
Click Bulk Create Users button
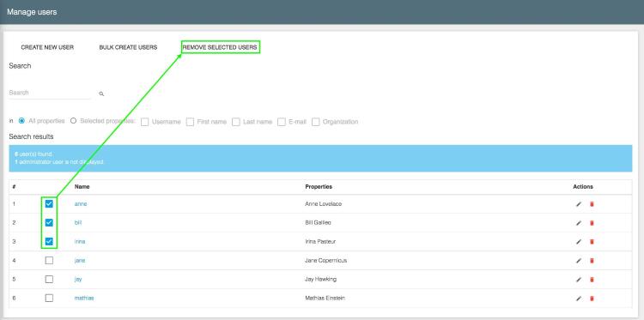[x=128, y=47]
